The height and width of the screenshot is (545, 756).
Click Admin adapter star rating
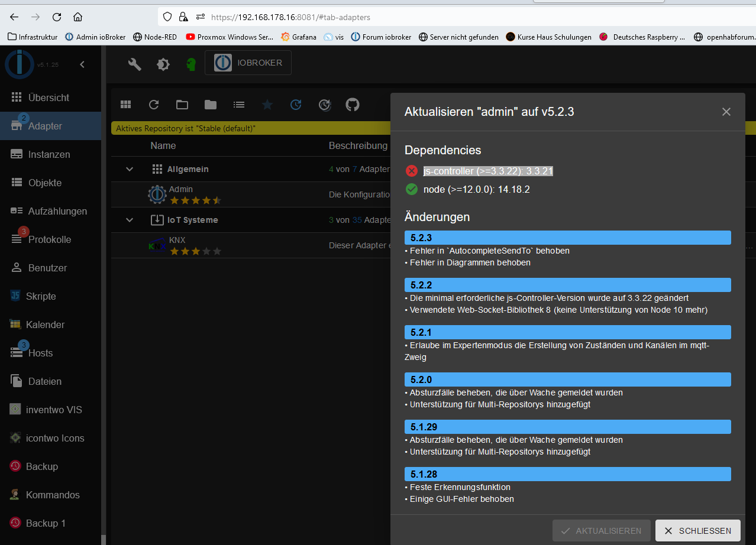pyautogui.click(x=195, y=200)
